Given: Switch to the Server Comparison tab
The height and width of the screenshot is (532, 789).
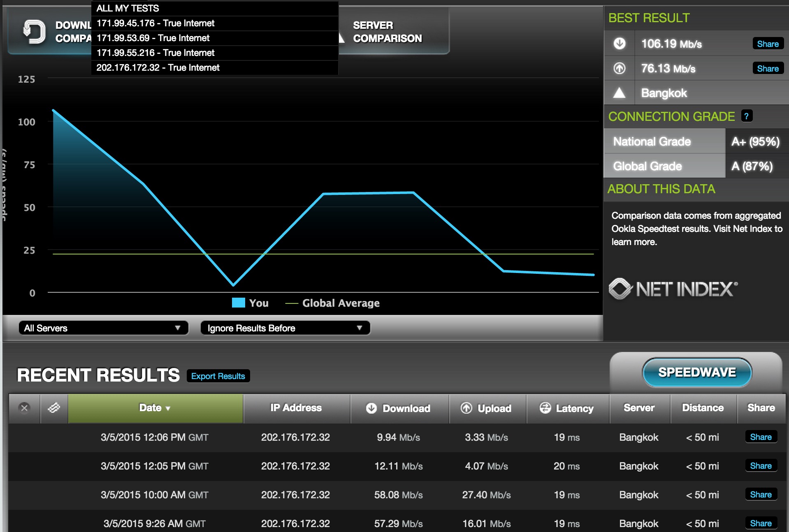Looking at the screenshot, I should point(387,32).
